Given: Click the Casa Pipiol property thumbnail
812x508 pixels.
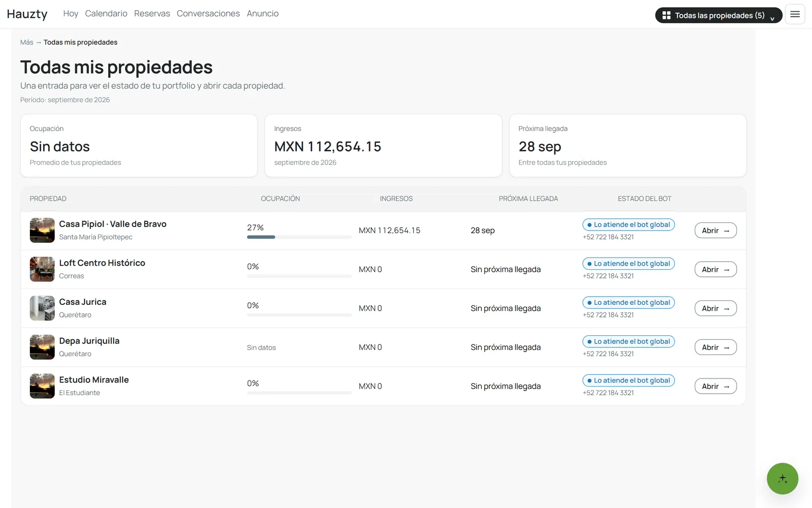Looking at the screenshot, I should 42,230.
